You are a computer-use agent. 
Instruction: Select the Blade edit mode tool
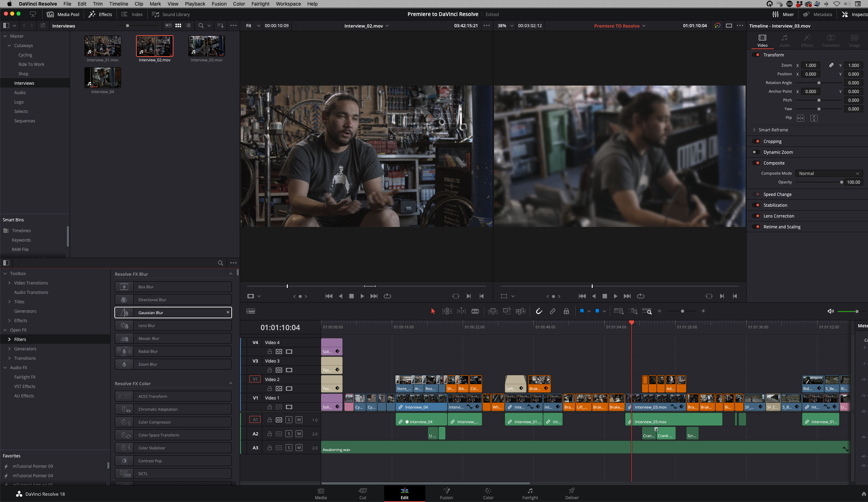coord(475,311)
